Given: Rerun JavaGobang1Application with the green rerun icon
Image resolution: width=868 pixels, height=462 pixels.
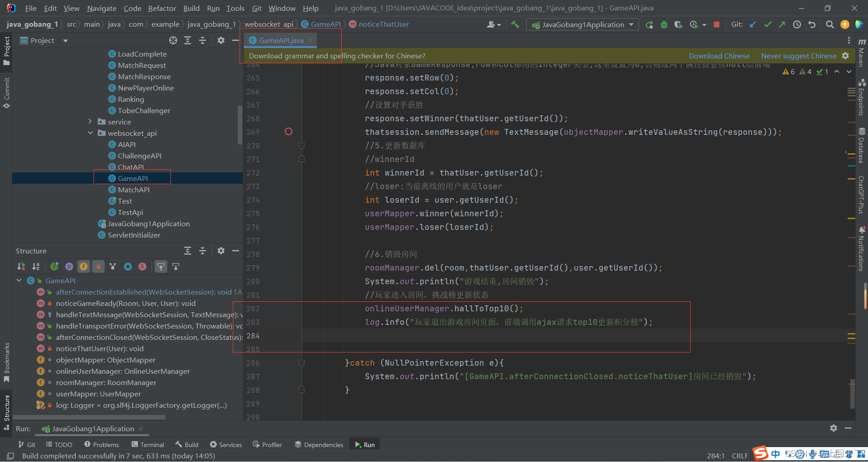Looking at the screenshot, I should point(649,25).
